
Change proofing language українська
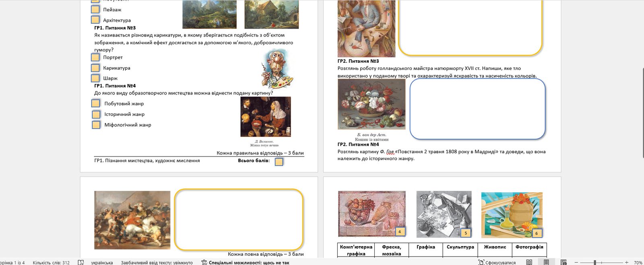tap(102, 263)
